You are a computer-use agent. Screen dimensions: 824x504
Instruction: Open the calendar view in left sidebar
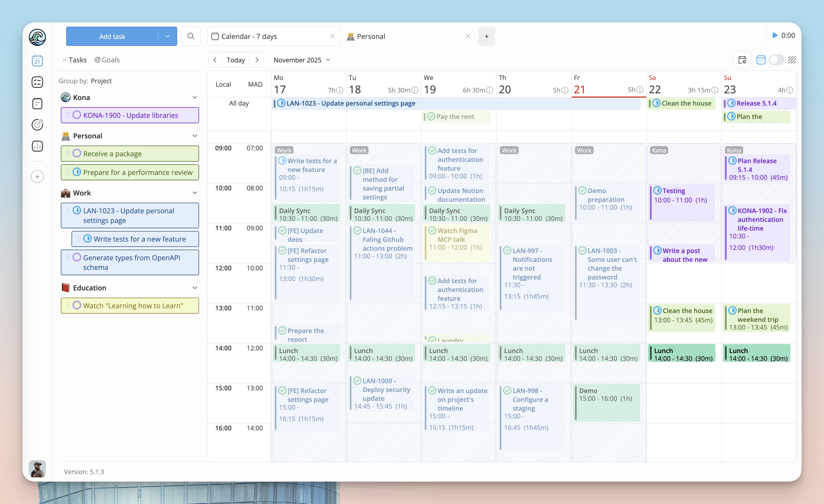[37, 61]
